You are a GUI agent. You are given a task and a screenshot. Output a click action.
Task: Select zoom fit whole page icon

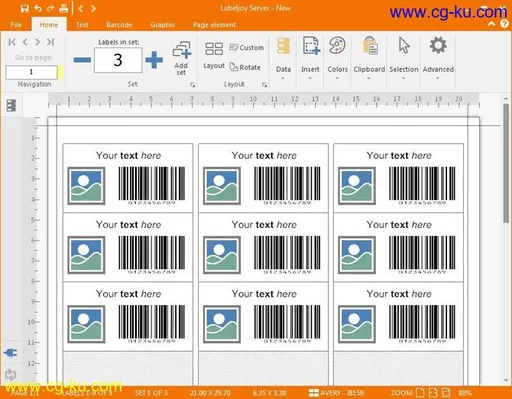click(x=420, y=393)
